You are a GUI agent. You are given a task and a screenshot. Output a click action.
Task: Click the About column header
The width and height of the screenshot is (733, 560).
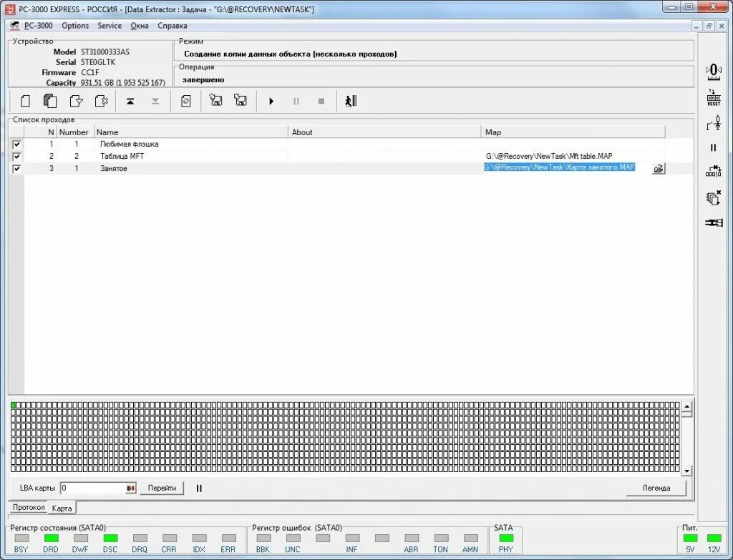pos(384,132)
